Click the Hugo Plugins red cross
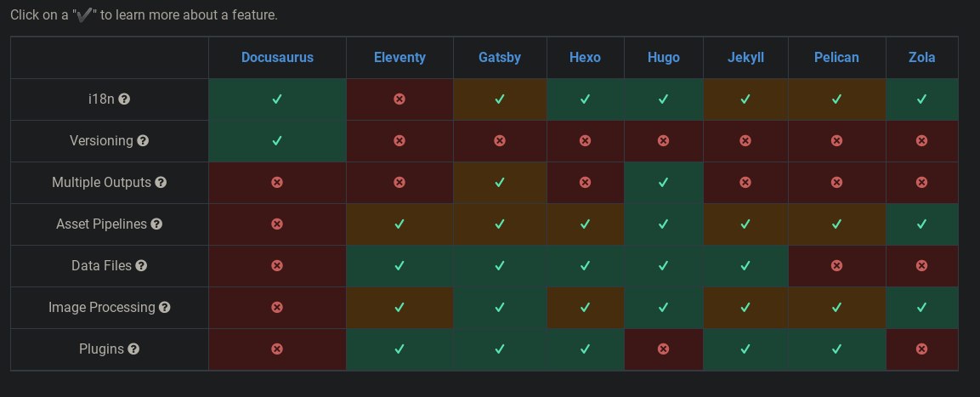The image size is (980, 397). pyautogui.click(x=664, y=349)
